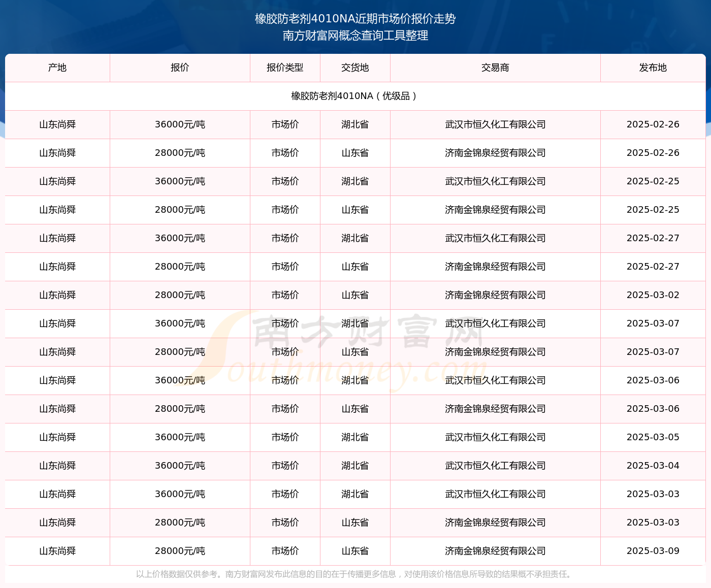Click 山东省 in the 2025-03-09 row
The image size is (711, 588).
[355, 551]
